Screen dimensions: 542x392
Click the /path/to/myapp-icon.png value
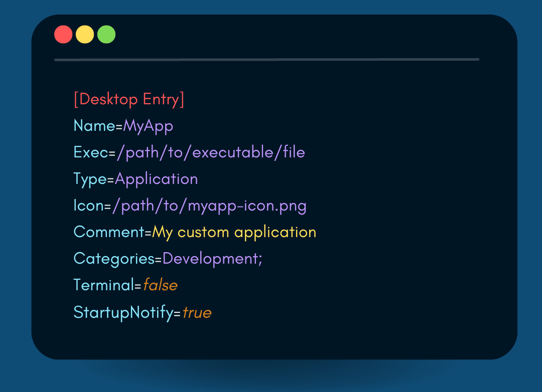click(209, 206)
